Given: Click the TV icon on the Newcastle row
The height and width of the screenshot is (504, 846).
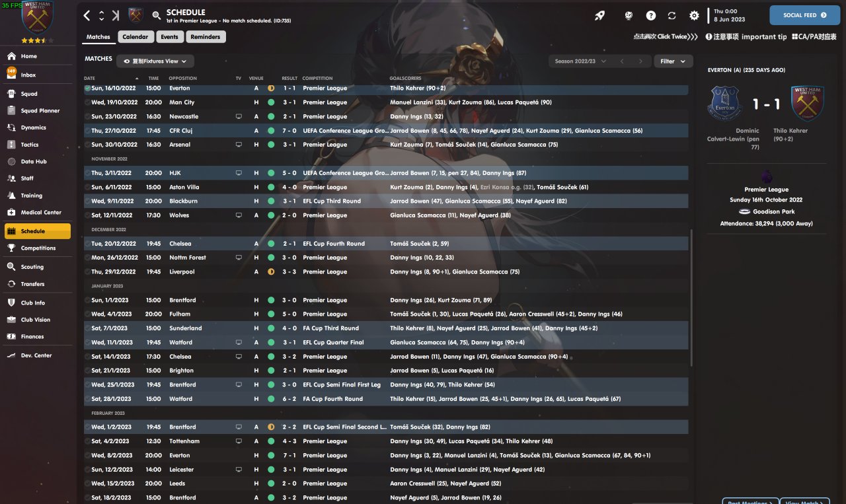Looking at the screenshot, I should pyautogui.click(x=239, y=116).
